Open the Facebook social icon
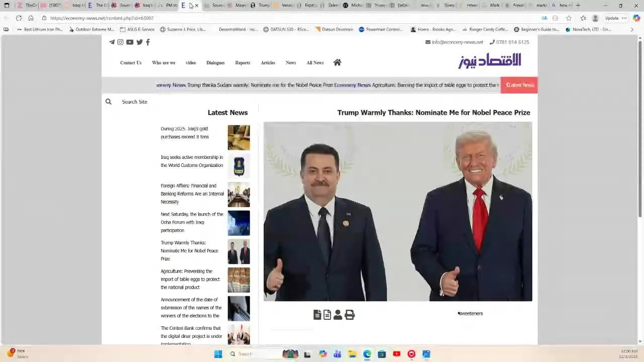 coord(147,42)
